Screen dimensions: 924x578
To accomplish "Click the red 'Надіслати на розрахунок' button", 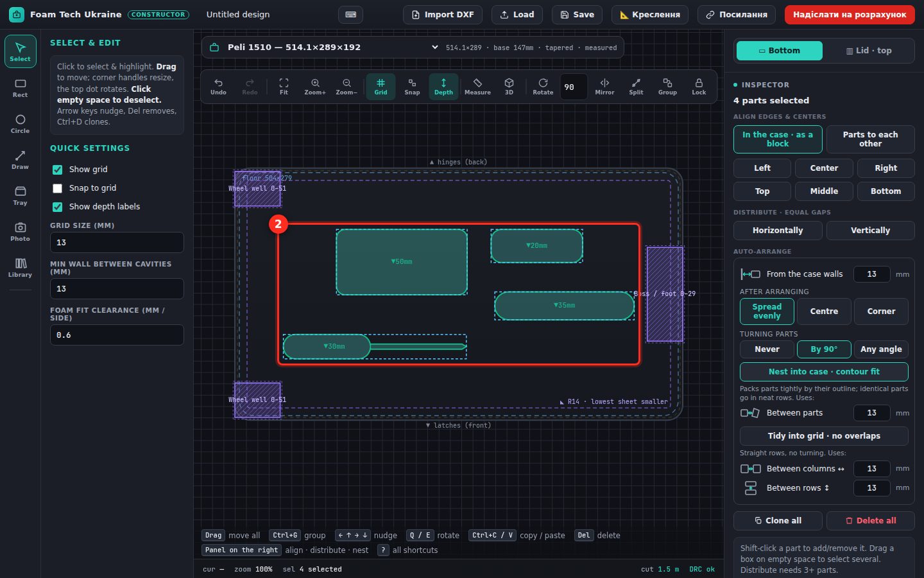I will coord(850,14).
